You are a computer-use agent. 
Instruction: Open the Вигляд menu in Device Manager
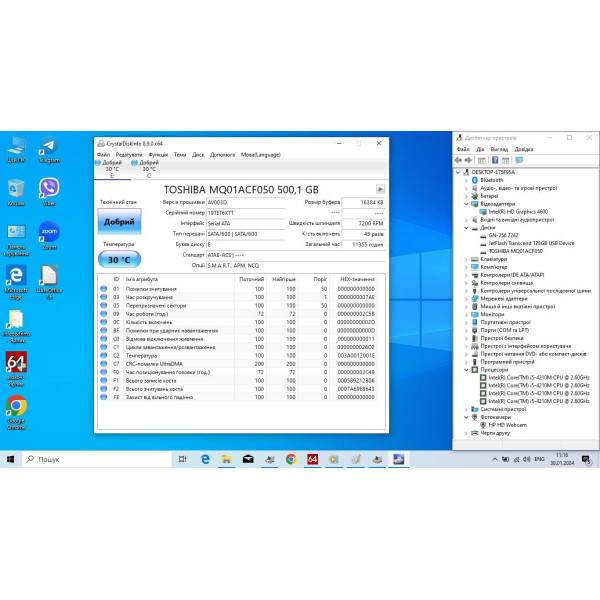click(499, 149)
